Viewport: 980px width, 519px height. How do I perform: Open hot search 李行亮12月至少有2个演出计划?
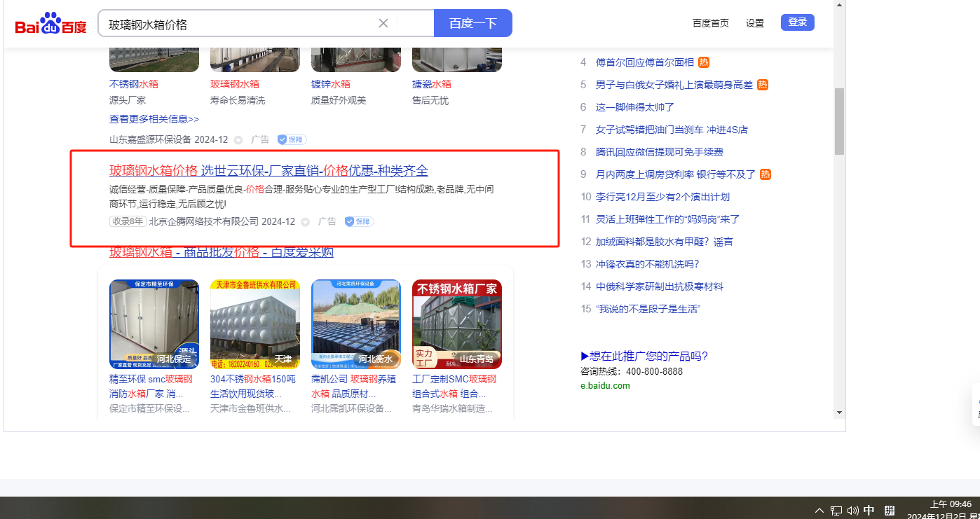[662, 197]
